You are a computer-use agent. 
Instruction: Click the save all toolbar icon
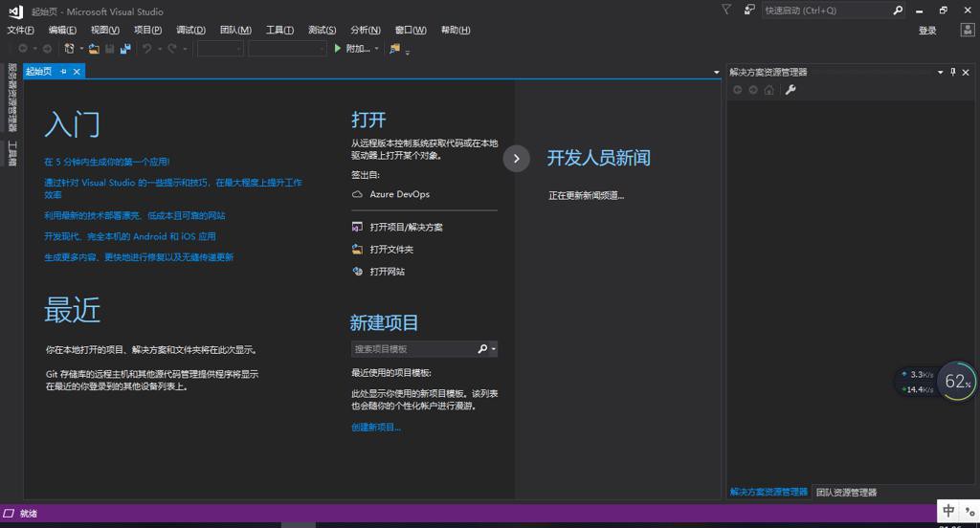click(x=125, y=48)
